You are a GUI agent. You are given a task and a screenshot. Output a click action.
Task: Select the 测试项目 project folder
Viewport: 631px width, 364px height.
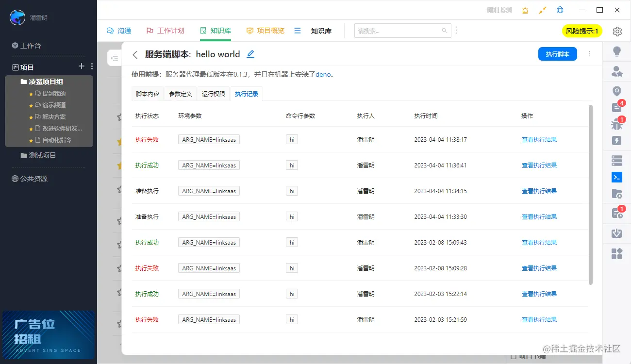(x=38, y=155)
